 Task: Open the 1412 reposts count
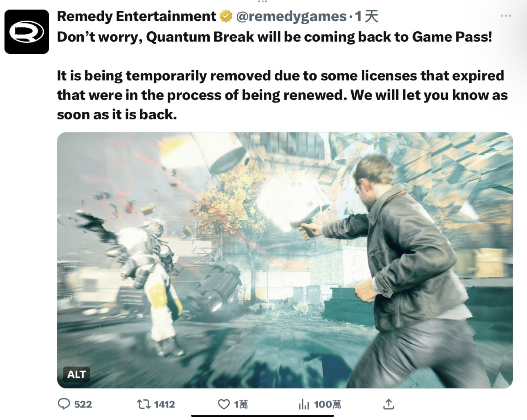[x=164, y=404]
